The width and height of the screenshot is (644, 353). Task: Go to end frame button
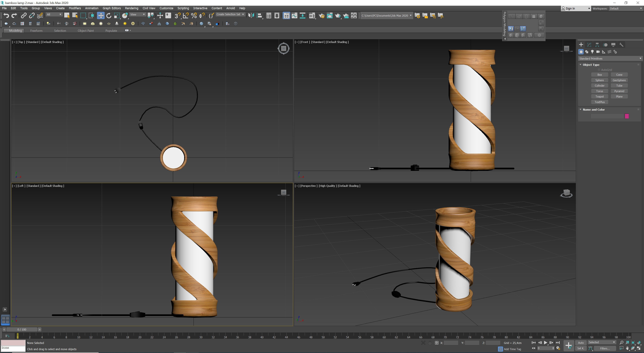pyautogui.click(x=557, y=343)
